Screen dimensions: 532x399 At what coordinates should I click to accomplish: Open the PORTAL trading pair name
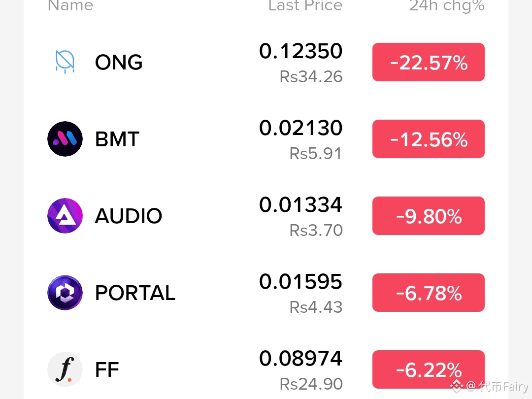[x=135, y=293]
